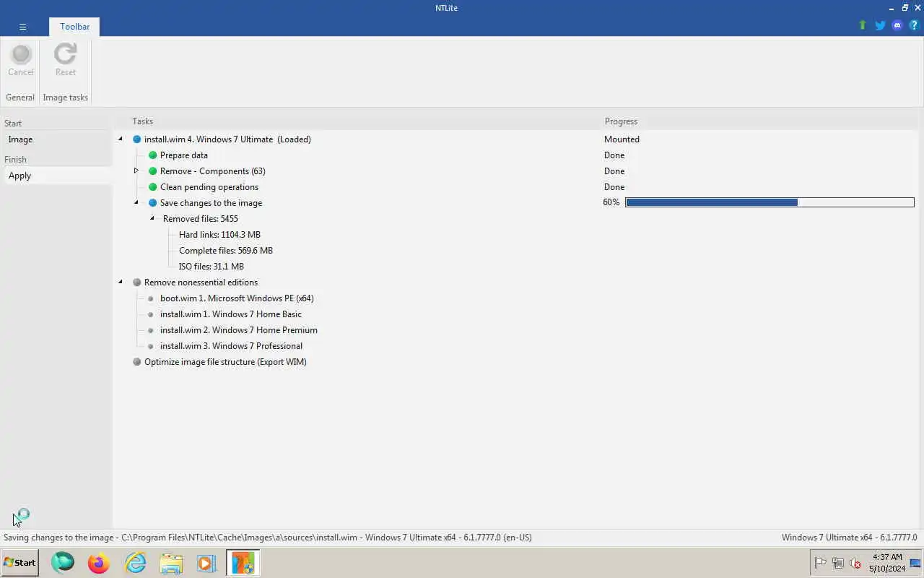Viewport: 924px width, 578px height.
Task: Click gray dot beside Optimize image file structure
Action: [136, 362]
